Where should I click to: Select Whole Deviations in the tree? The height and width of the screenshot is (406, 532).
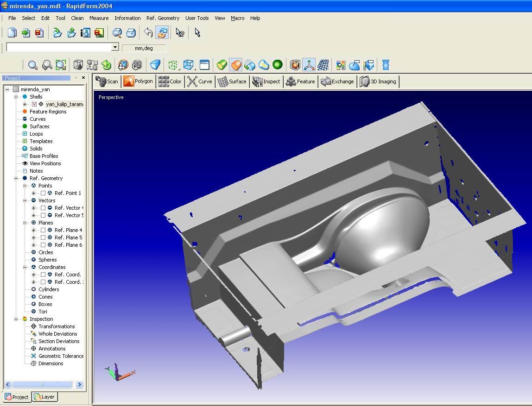pyautogui.click(x=57, y=334)
